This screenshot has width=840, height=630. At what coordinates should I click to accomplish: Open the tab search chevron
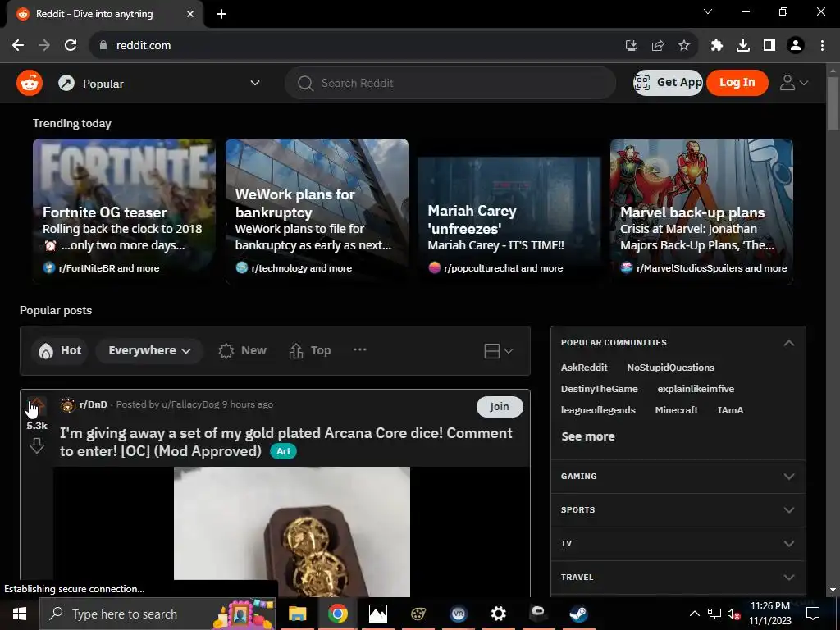tap(708, 11)
